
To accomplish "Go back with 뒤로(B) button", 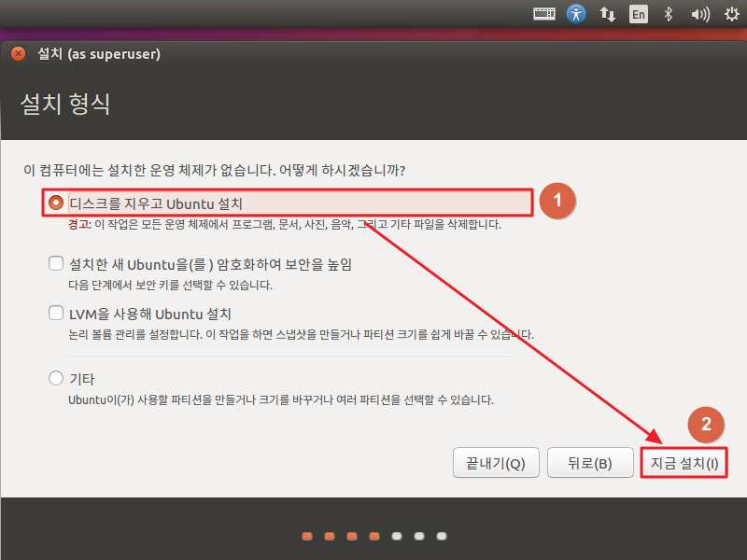I will [x=590, y=463].
